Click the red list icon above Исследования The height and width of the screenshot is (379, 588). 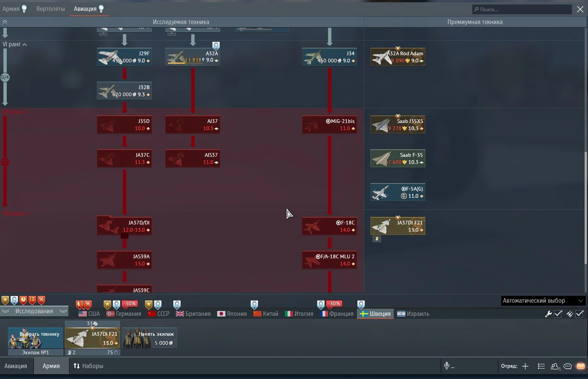[x=32, y=300]
